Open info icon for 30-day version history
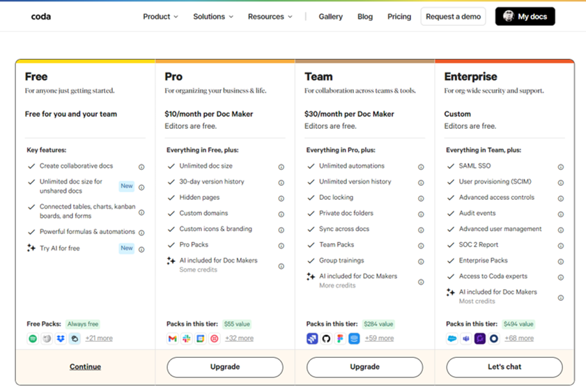Image resolution: width=586 pixels, height=392 pixels. (x=282, y=182)
